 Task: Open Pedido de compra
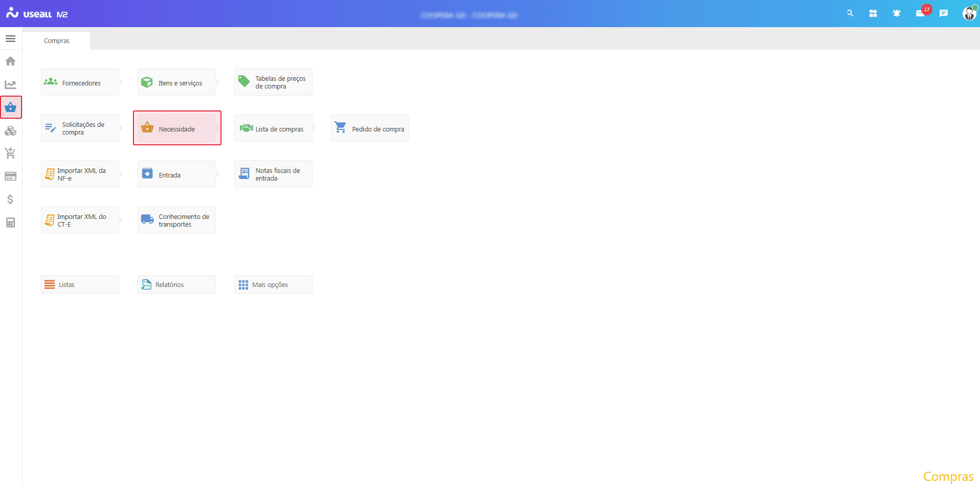tap(370, 128)
